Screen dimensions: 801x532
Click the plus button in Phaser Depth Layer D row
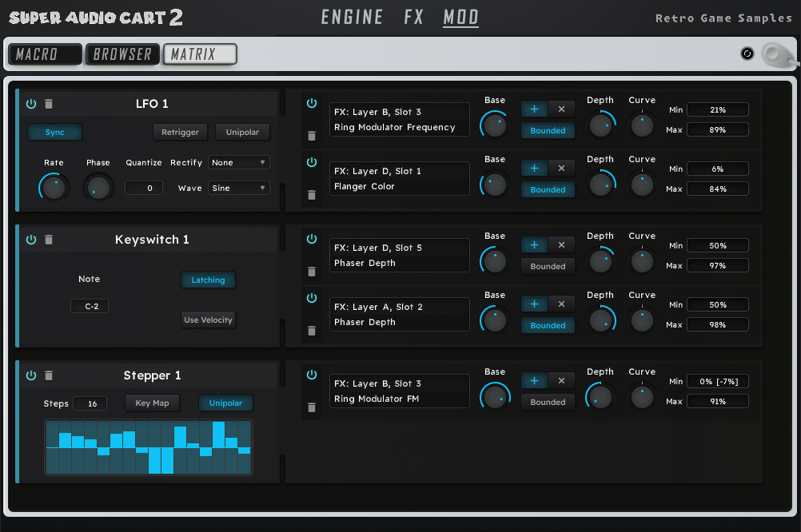(534, 245)
